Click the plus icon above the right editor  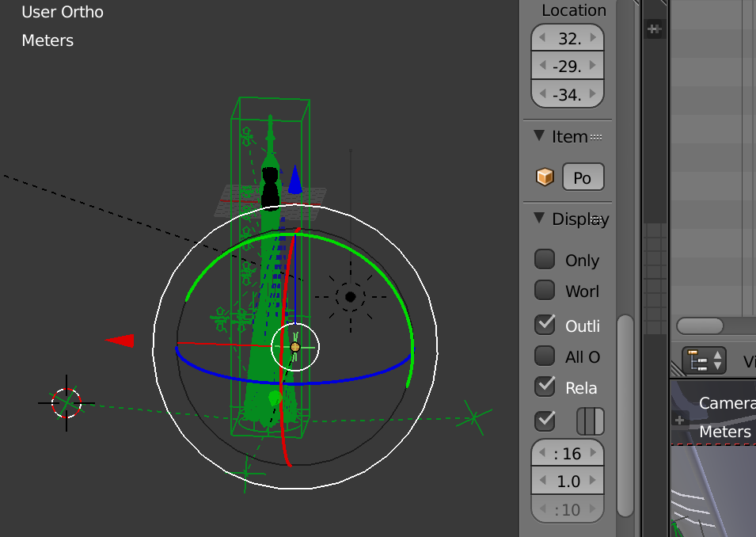pyautogui.click(x=654, y=29)
